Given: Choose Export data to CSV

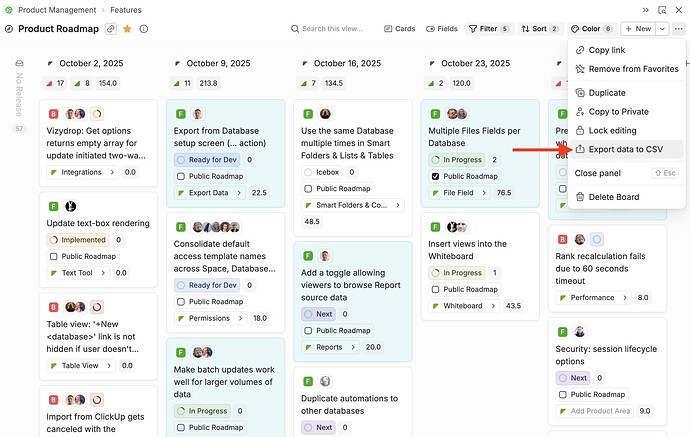Looking at the screenshot, I should click(x=626, y=150).
